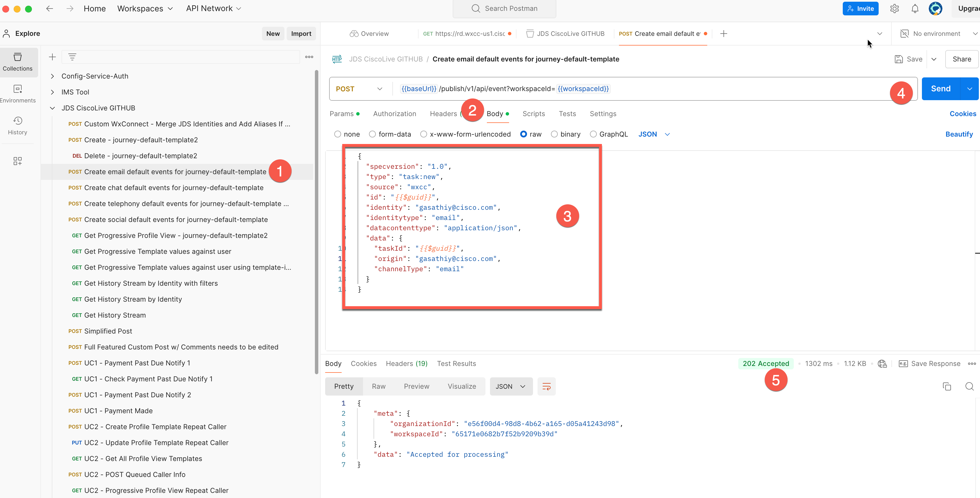Search response with magnifier icon
980x498 pixels.
coord(969,386)
